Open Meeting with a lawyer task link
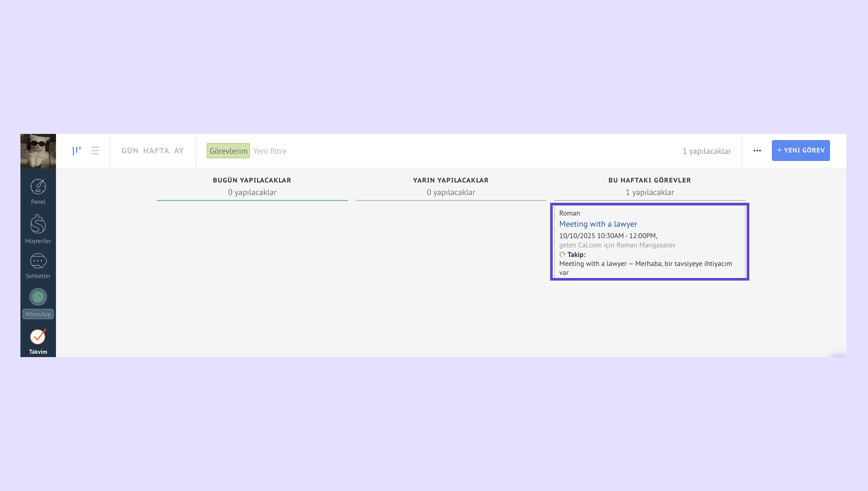Viewport: 868px width, 491px height. [x=598, y=224]
